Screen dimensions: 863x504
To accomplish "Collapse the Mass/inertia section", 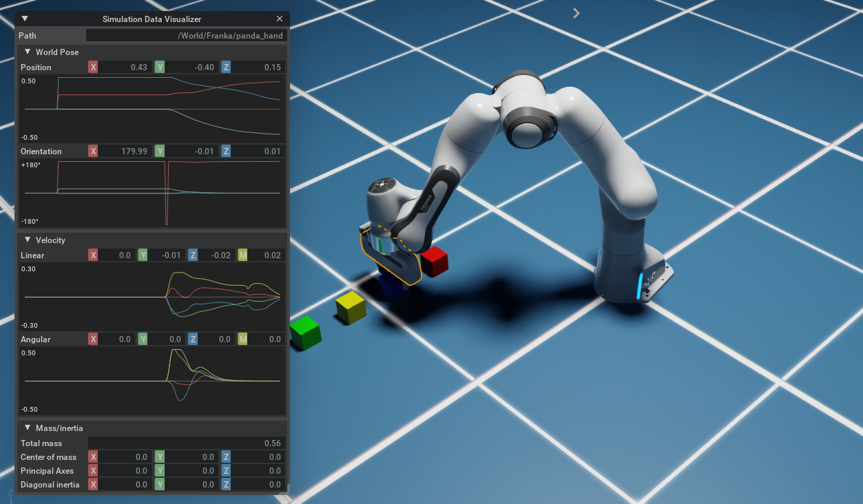I will coord(28,427).
